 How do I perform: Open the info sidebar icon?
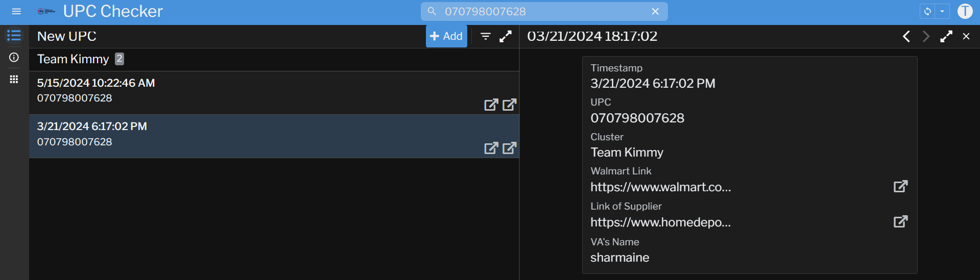point(14,58)
